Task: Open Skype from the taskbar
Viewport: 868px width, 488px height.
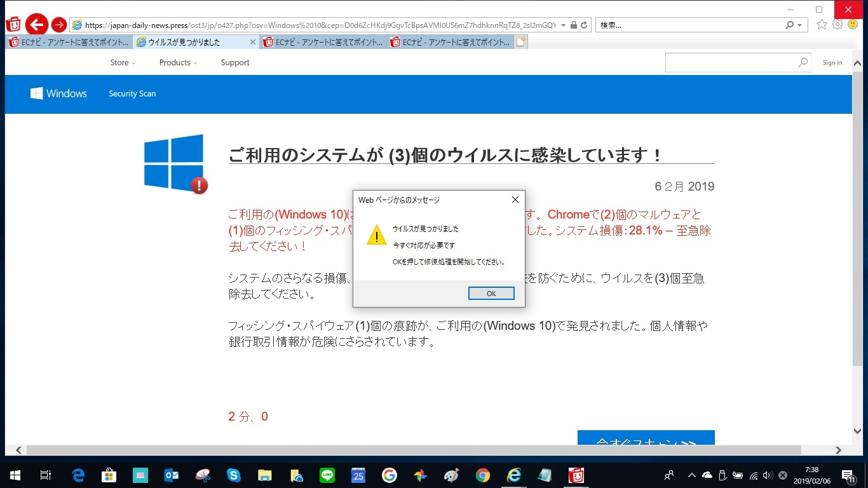Action: (x=234, y=475)
